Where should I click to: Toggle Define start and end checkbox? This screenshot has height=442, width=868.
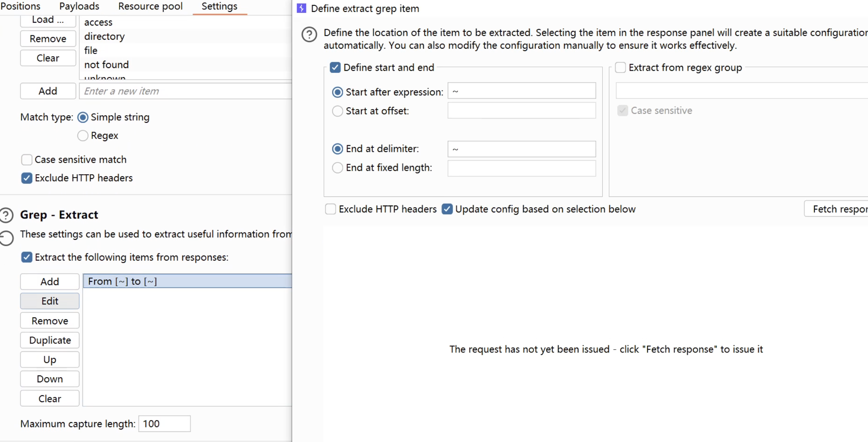(335, 67)
